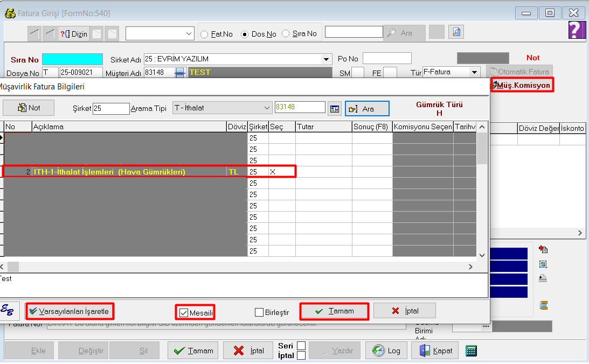
Task: Open the Tür F-Fatura dropdown
Action: pos(474,72)
